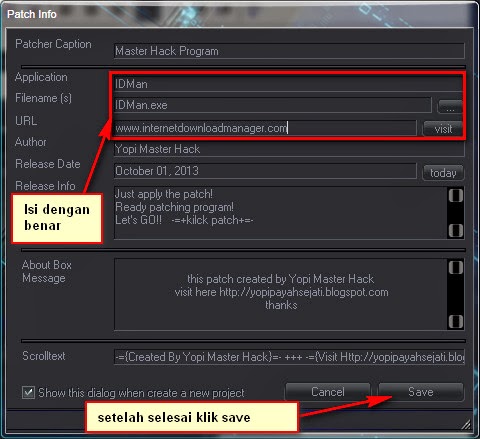The height and width of the screenshot is (439, 480).
Task: Click the Filename field showing IDMan.exe
Action: tap(273, 105)
